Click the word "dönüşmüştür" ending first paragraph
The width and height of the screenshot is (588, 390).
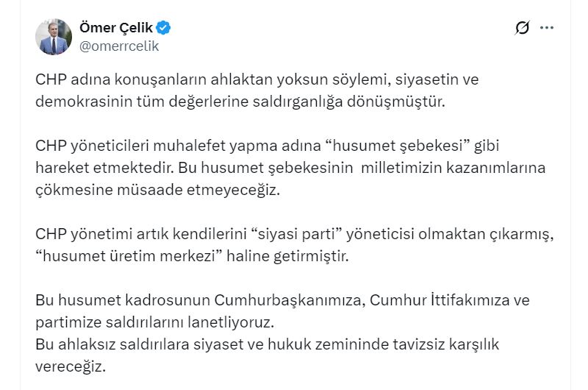click(x=402, y=100)
